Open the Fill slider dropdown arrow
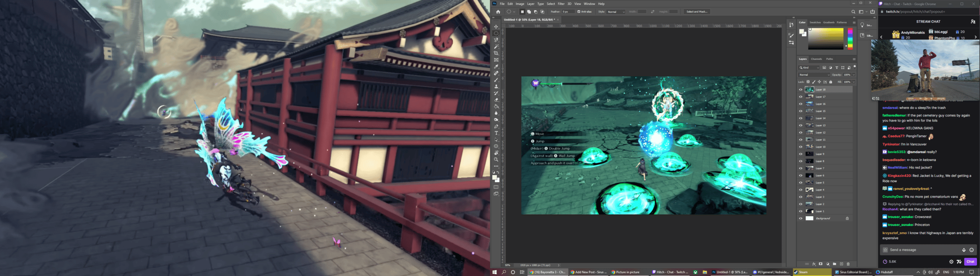Viewport: 980px width, 276px height. click(x=854, y=82)
